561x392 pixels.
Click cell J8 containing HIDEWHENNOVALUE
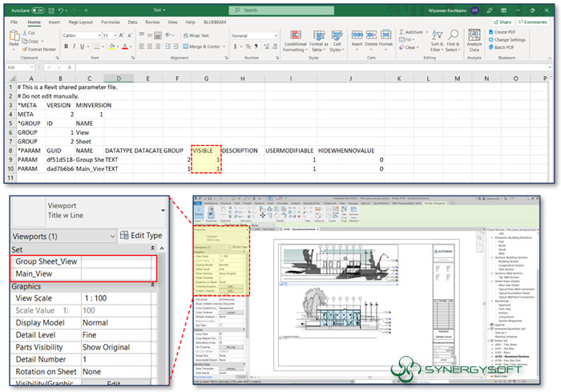pos(351,151)
